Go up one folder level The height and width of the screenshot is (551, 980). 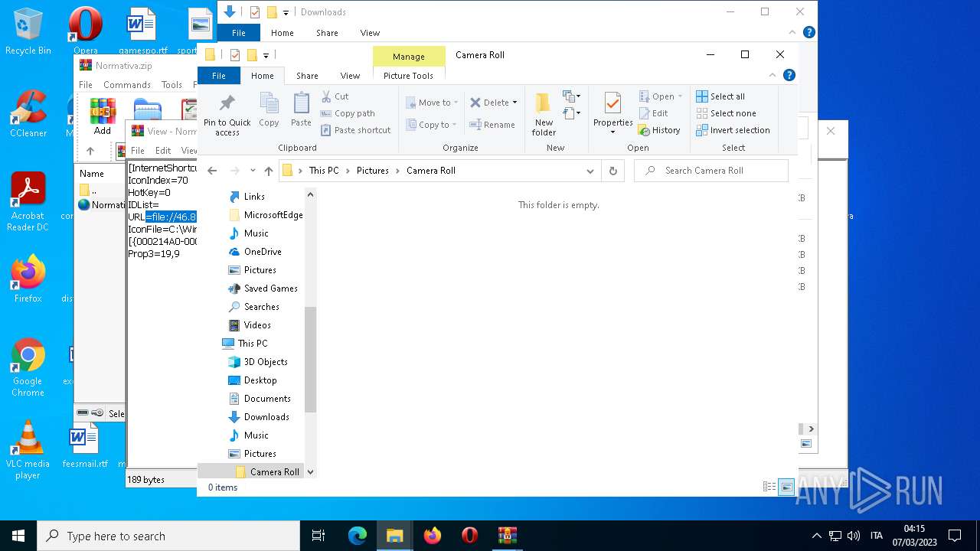[x=268, y=171]
